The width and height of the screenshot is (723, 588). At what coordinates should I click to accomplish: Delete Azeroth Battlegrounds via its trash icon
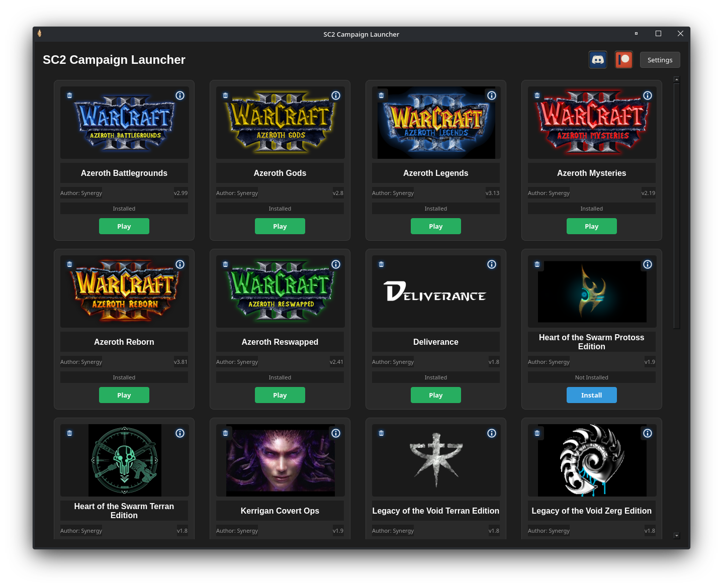[x=70, y=95]
